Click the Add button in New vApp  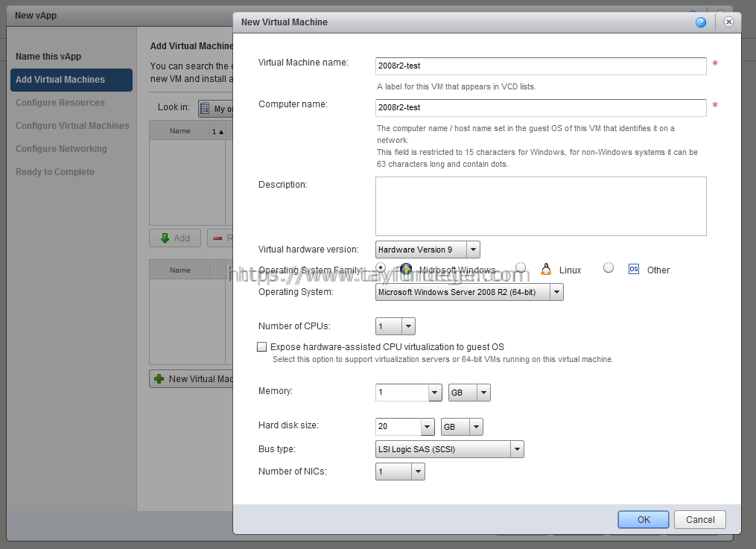tap(175, 238)
